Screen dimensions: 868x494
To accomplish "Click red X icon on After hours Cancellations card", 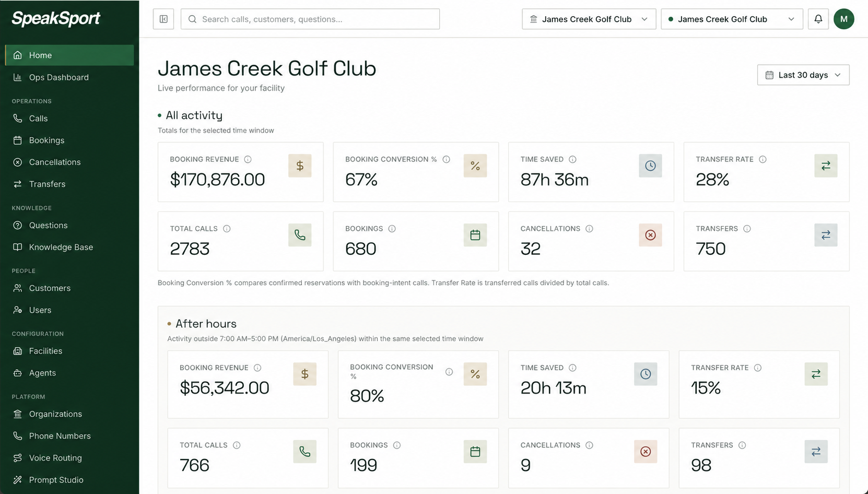I will tap(646, 452).
